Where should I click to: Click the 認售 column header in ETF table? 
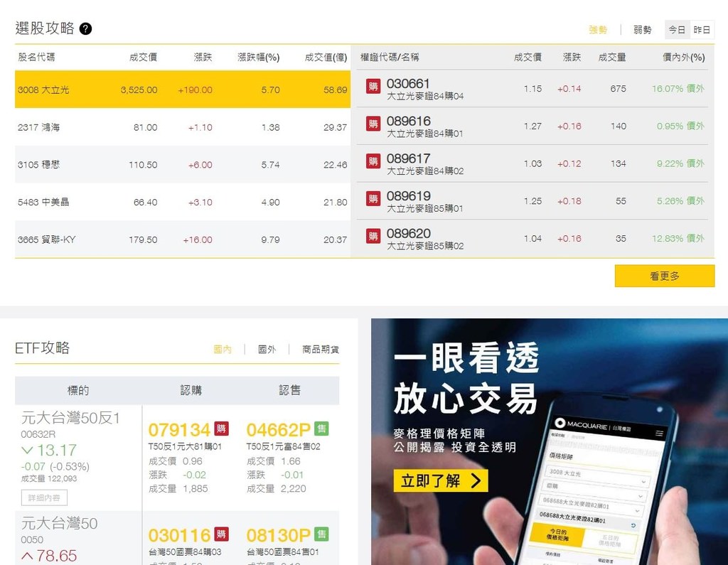[290, 390]
